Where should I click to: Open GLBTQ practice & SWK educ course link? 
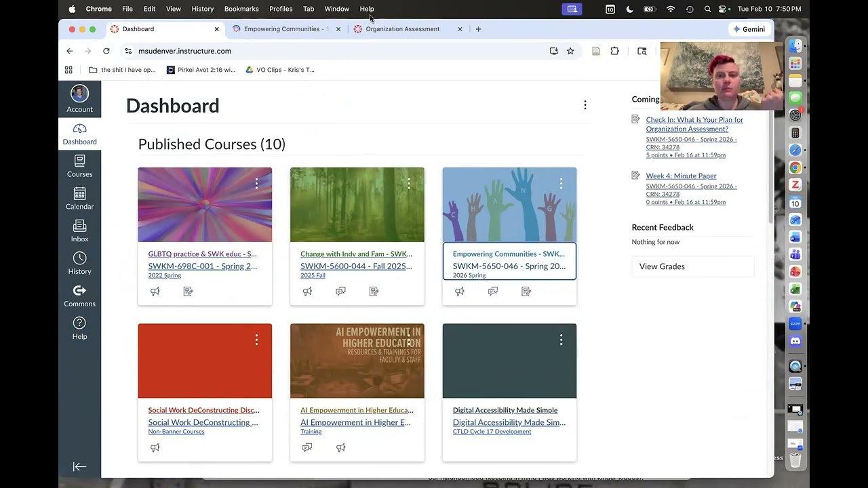[x=202, y=254]
